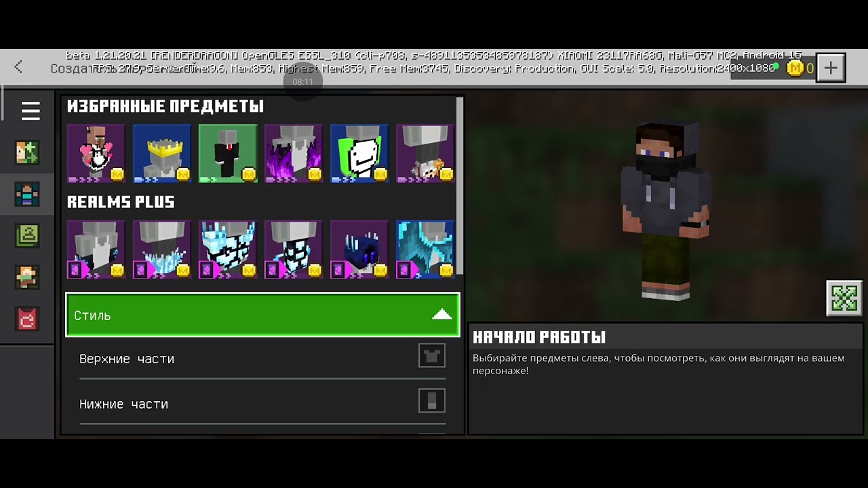Pick the ice-cracked torso Realms Plus item
This screenshot has height=488, width=868.
294,249
